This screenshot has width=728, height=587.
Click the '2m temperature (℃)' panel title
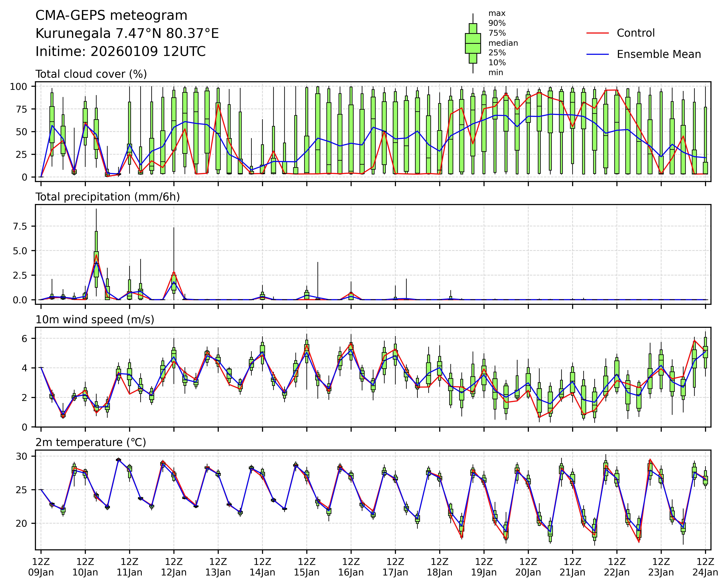point(91,442)
